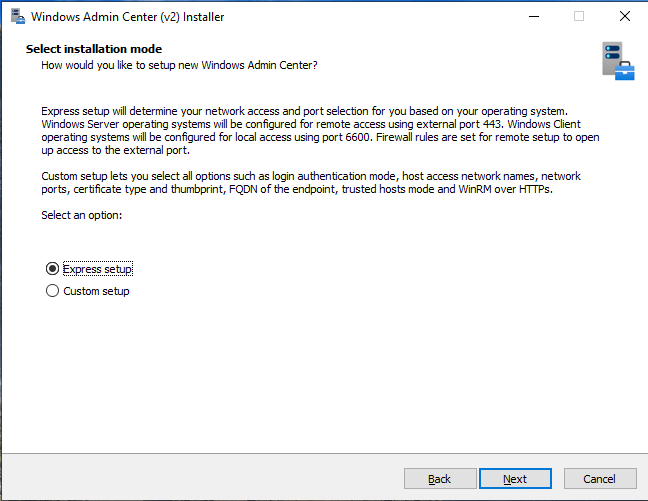Viewport: 648px width, 501px height.
Task: Proceed using the Next button
Action: (x=515, y=479)
